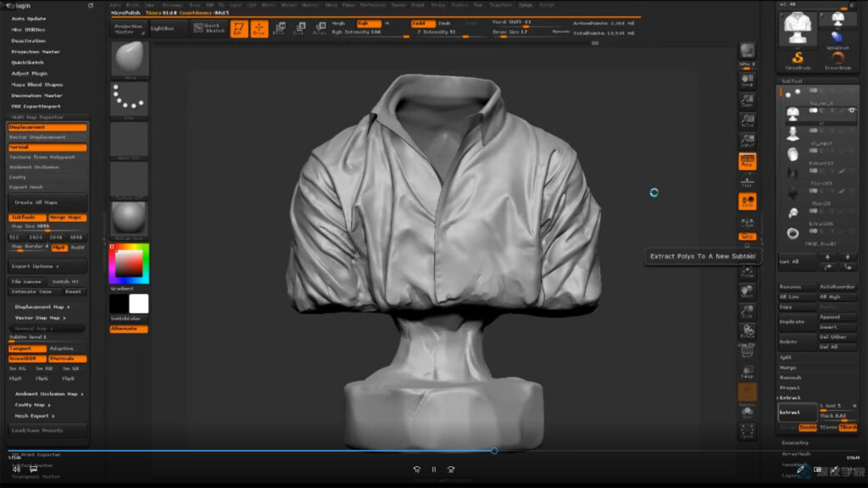The width and height of the screenshot is (868, 488).
Task: Click the Duplicate subtool button
Action: (x=797, y=322)
